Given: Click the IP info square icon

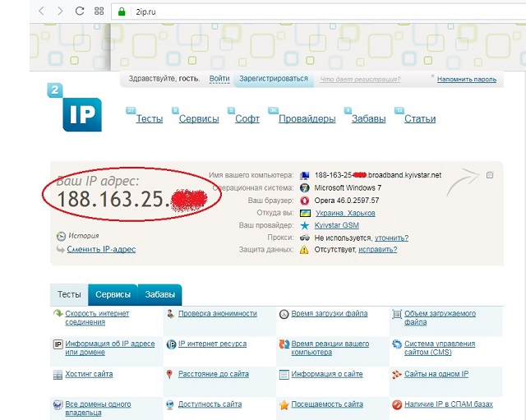Looking at the screenshot, I should (x=58, y=344).
